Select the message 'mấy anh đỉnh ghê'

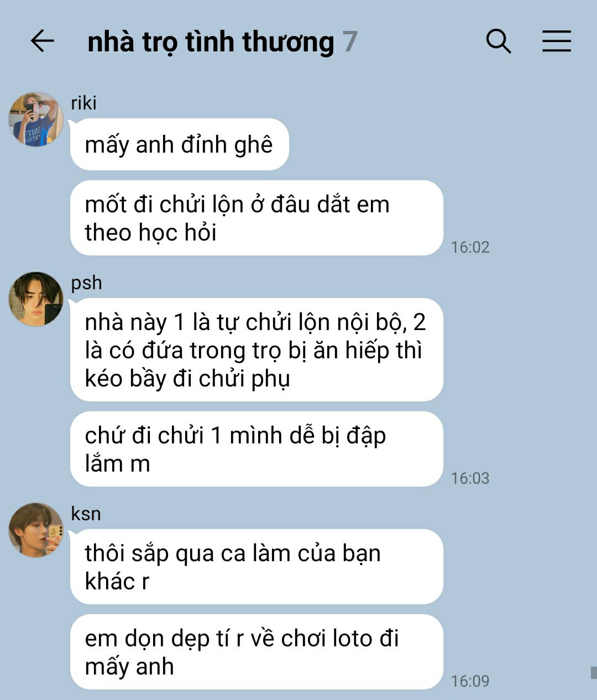[x=180, y=144]
